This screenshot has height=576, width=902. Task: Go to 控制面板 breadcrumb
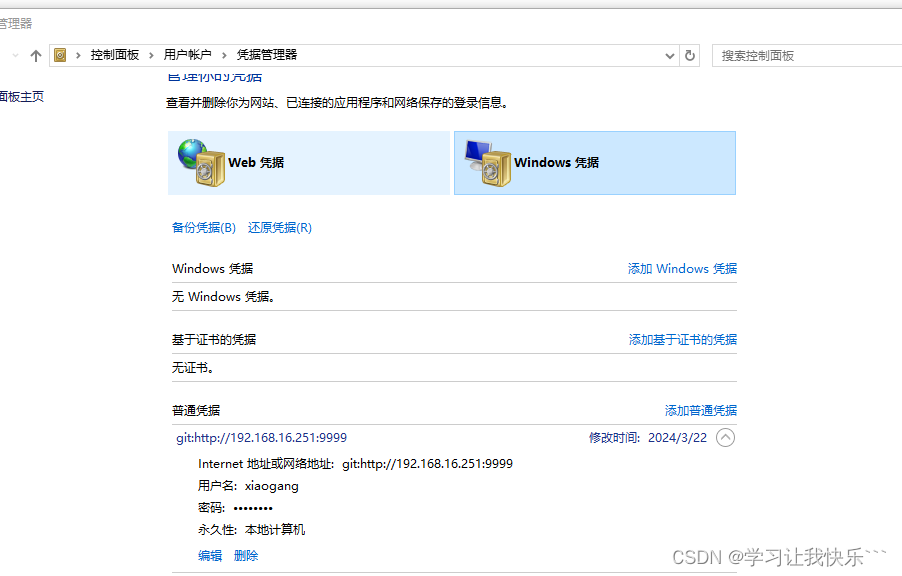(x=114, y=55)
